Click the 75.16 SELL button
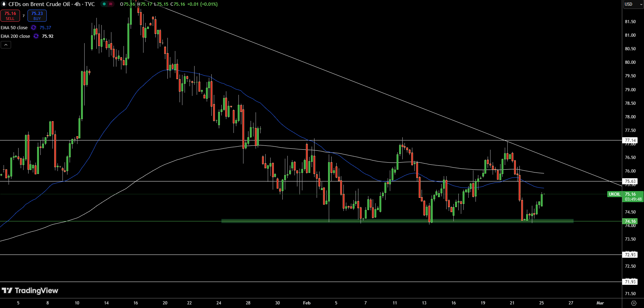Screen dimensions: 644x308 pyautogui.click(x=10, y=16)
